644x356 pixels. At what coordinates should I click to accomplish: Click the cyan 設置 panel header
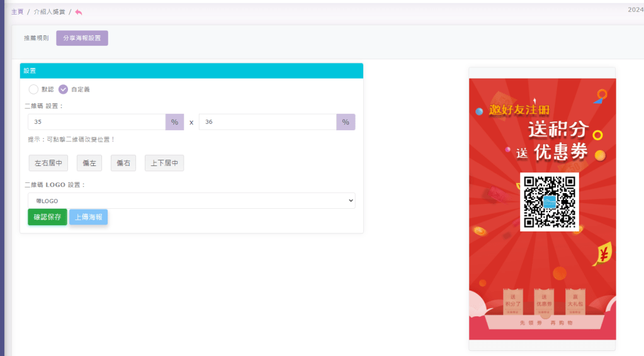(191, 71)
